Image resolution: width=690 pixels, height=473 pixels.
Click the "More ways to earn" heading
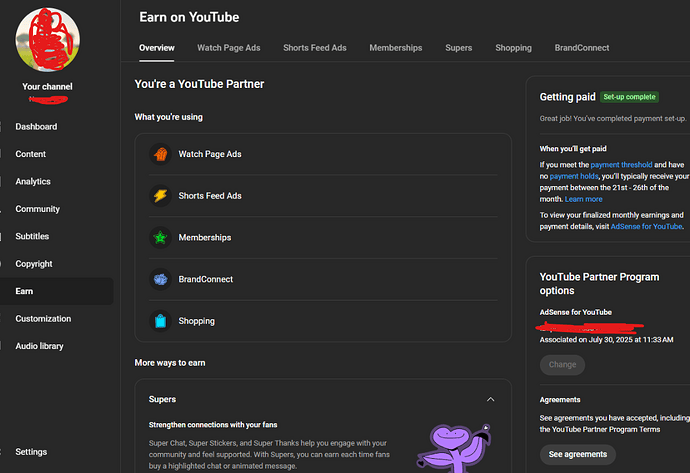coord(170,363)
